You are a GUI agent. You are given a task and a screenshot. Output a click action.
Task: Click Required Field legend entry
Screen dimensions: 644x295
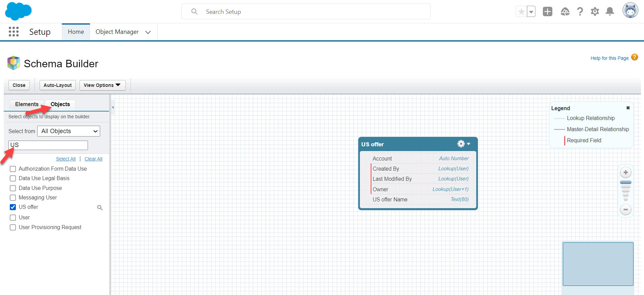584,141
